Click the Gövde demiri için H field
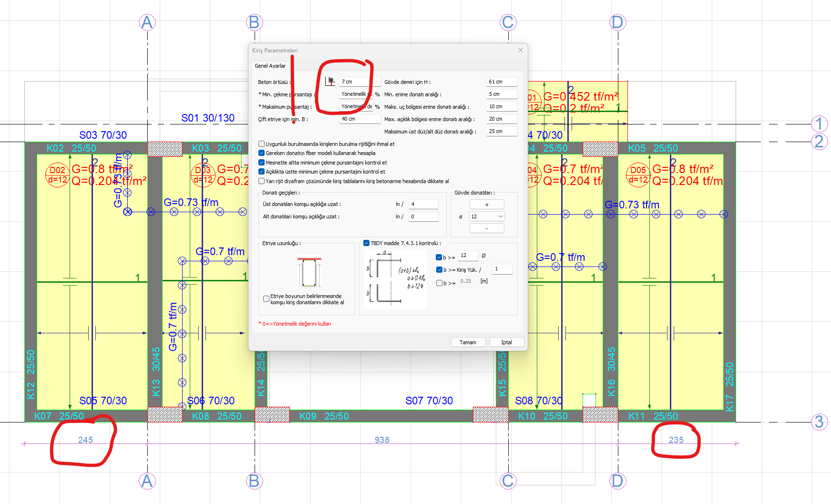 501,82
